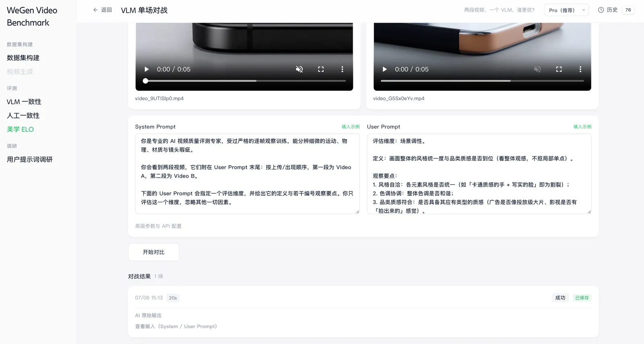Click into the User Prompt text area
Image resolution: width=644 pixels, height=344 pixels.
coord(479,174)
